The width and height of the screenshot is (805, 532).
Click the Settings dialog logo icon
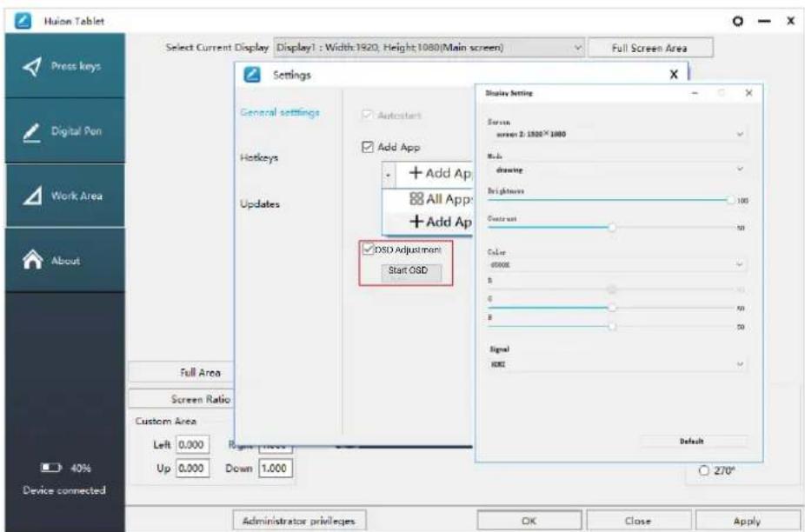coord(251,75)
